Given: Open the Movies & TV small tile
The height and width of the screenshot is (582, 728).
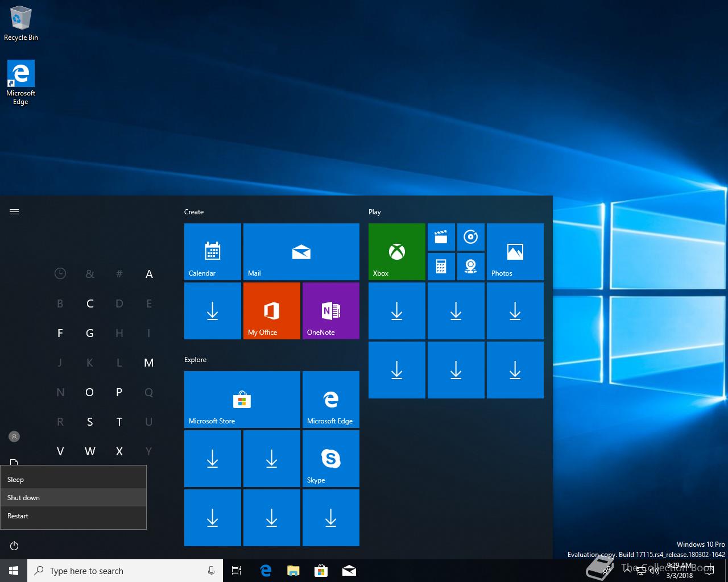Looking at the screenshot, I should (441, 237).
